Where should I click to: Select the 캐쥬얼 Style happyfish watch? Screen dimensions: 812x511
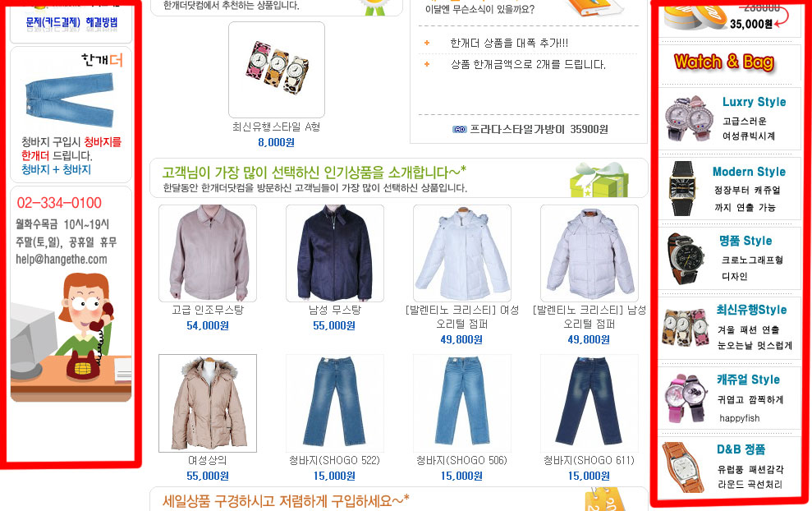[x=729, y=398]
